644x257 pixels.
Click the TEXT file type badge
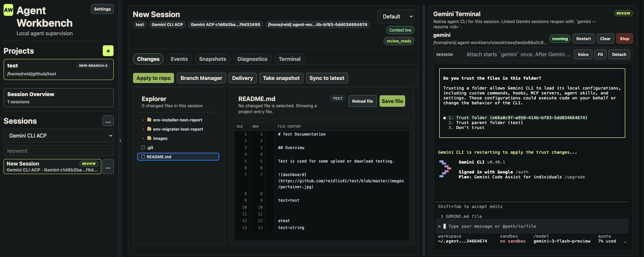click(x=338, y=98)
